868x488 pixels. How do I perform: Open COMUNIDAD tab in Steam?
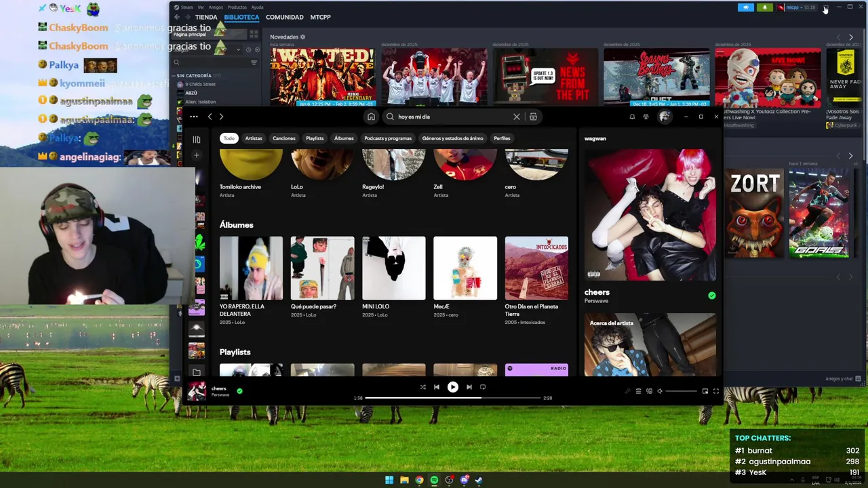click(x=285, y=17)
